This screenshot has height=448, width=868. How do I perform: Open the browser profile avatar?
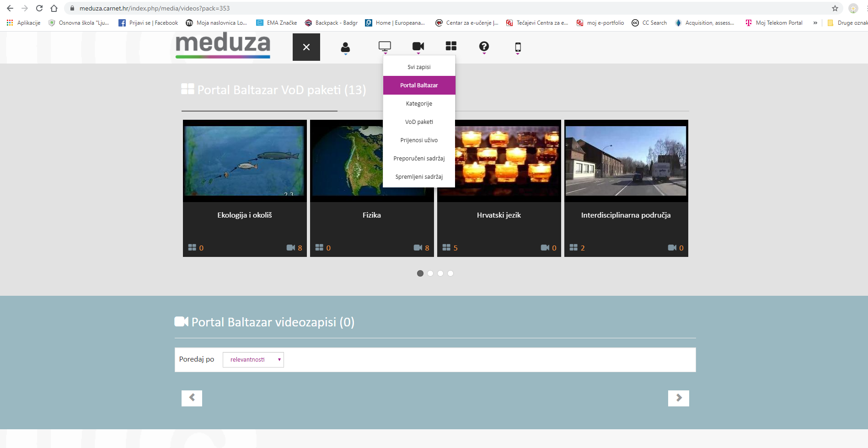853,8
